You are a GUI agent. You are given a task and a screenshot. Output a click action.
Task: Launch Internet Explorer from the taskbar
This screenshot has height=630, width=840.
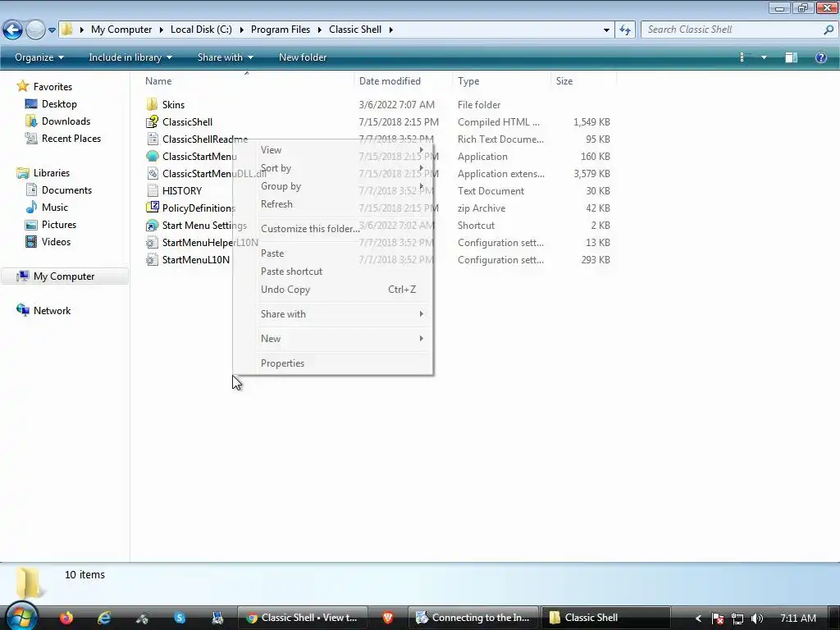(103, 618)
